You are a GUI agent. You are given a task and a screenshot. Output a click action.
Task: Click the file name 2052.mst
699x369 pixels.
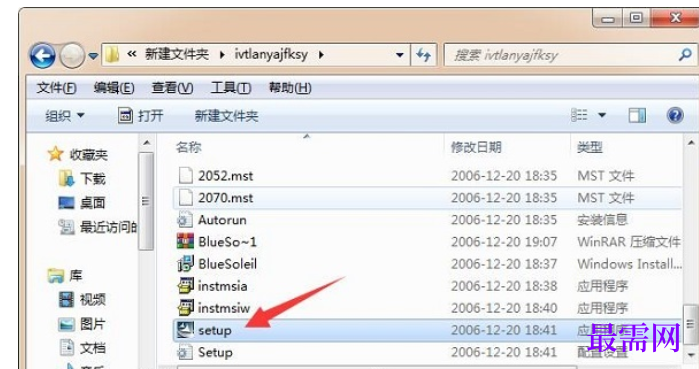tap(226, 176)
